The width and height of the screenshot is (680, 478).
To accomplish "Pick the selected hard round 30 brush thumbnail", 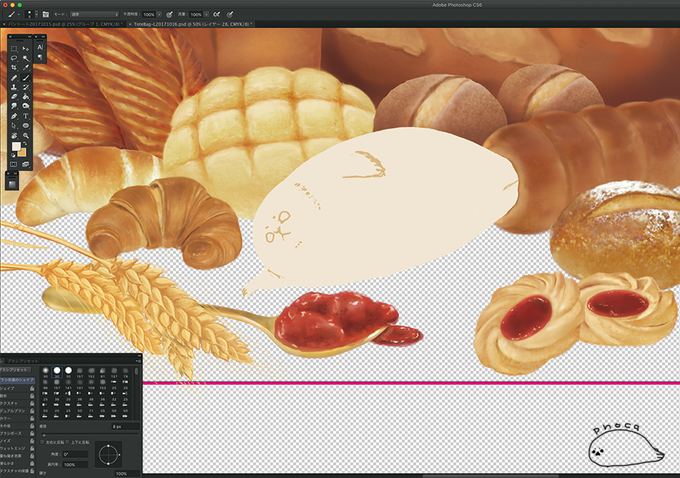I will 57,372.
